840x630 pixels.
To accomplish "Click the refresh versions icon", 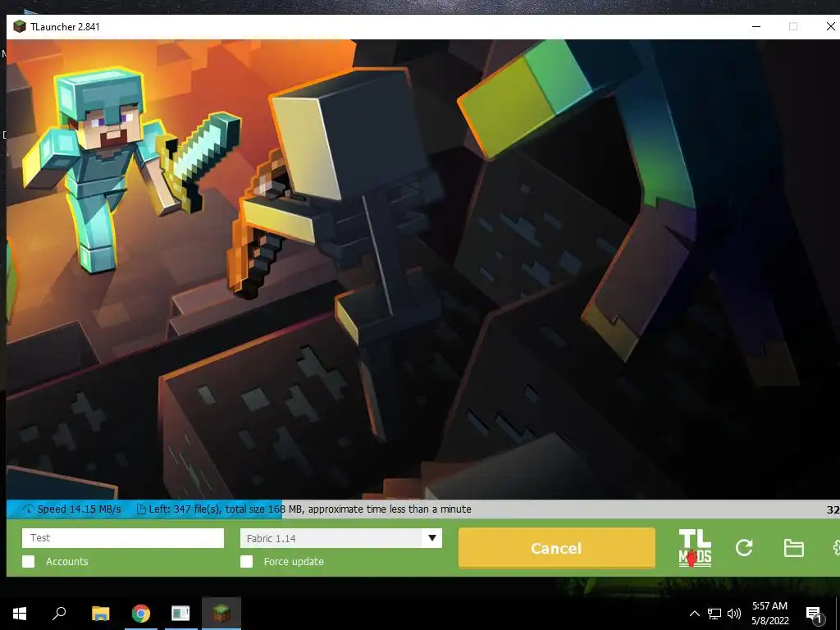I will [744, 547].
